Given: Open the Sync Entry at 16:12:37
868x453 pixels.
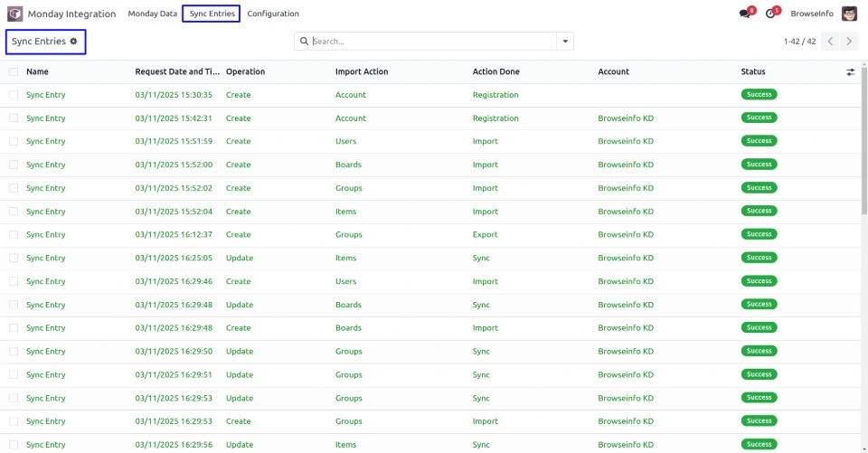Looking at the screenshot, I should tap(46, 235).
